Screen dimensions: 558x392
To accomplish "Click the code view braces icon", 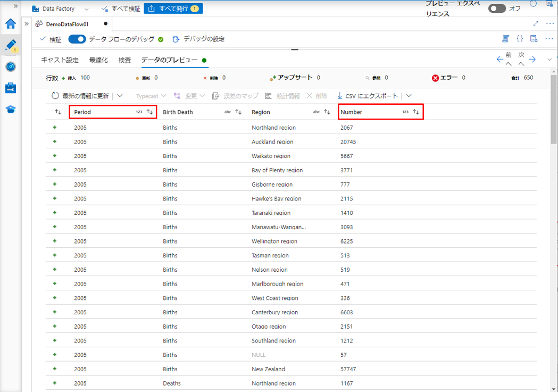I will pyautogui.click(x=520, y=39).
